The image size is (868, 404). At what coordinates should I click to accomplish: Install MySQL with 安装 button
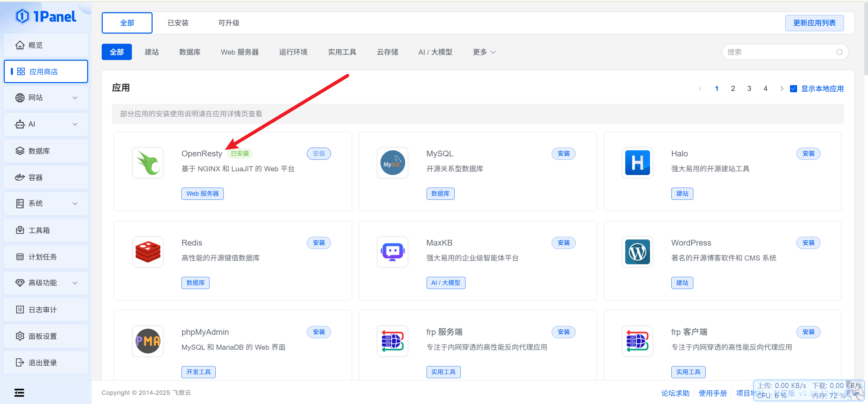pos(564,154)
